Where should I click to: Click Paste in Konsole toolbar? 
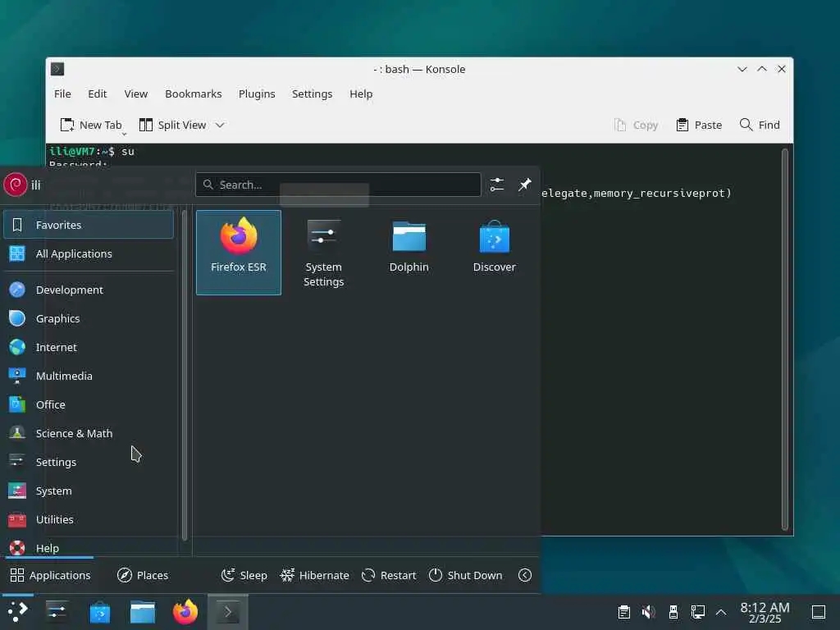[699, 126]
